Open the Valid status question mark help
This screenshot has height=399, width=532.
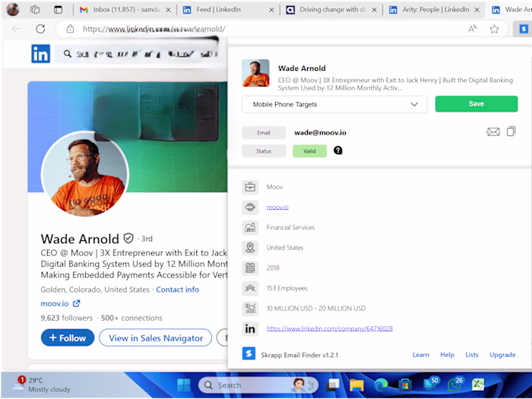coord(337,150)
